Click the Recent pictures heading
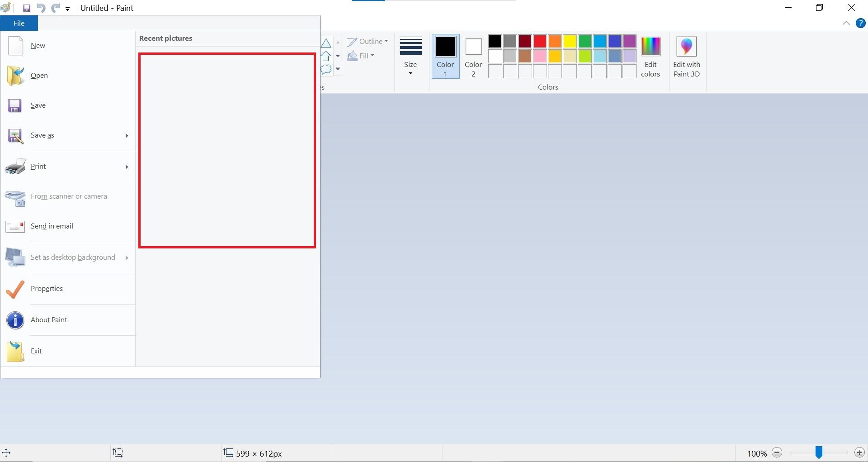This screenshot has height=462, width=868. (165, 38)
